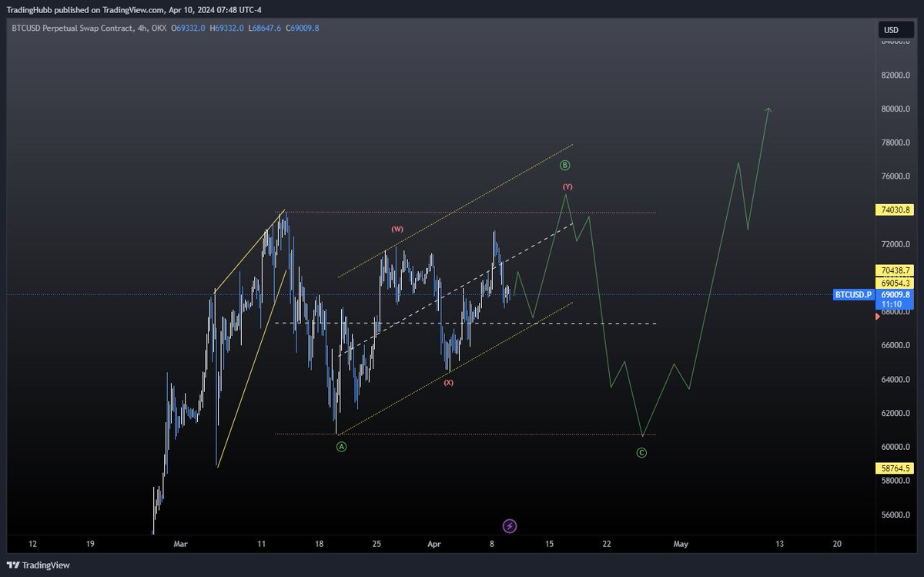Click the May date on time axis
The height and width of the screenshot is (577, 924).
[x=680, y=544]
